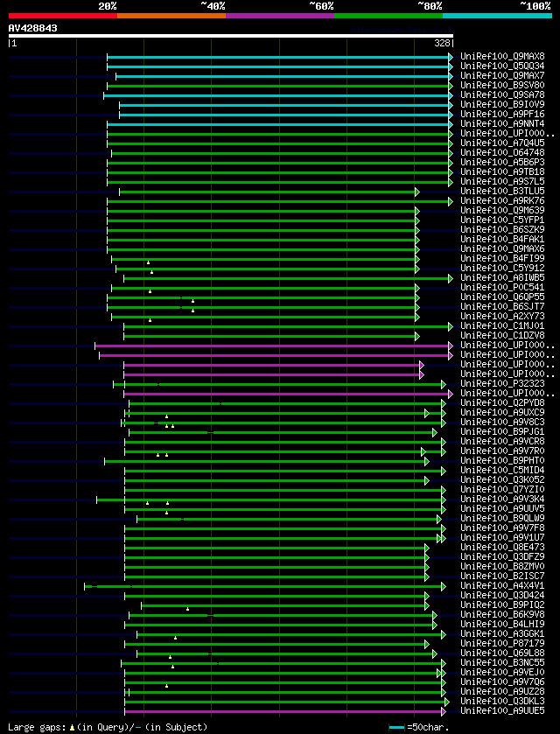Image resolution: width=560 pixels, height=734 pixels.
Task: Select the UniRef100_P87179 label
Action: pyautogui.click(x=502, y=643)
